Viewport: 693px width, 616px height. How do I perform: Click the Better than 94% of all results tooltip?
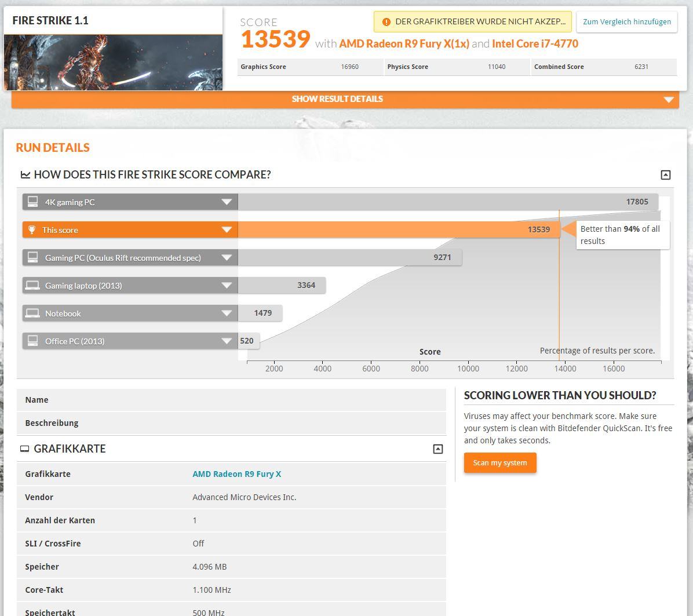click(x=623, y=235)
